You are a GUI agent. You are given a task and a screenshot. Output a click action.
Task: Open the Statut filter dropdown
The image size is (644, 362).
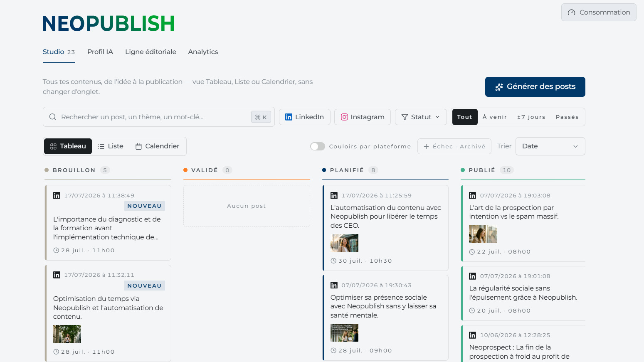click(421, 117)
